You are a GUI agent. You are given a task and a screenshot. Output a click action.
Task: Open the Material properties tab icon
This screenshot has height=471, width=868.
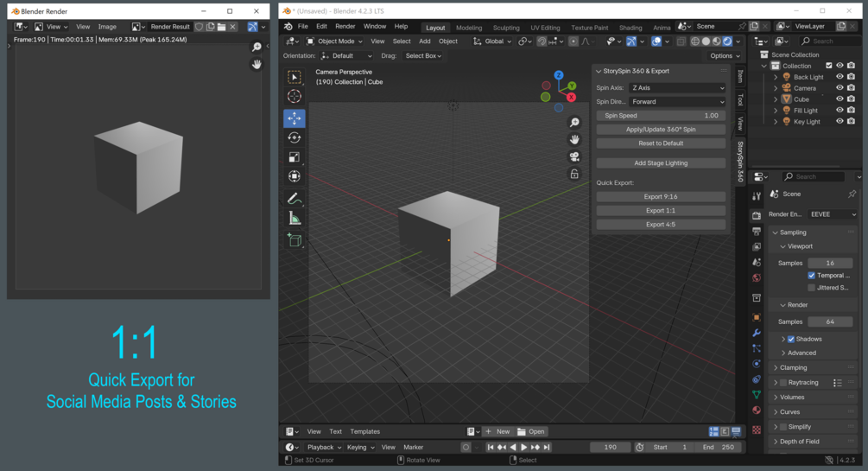(x=757, y=410)
